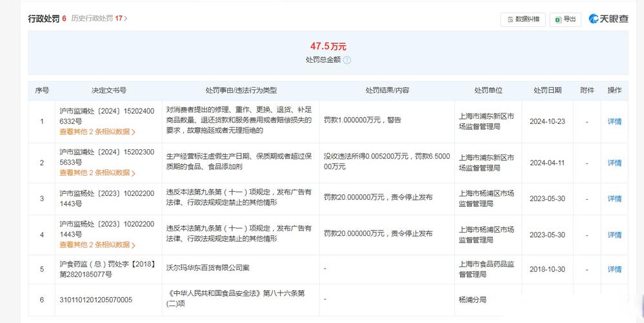Click the 处罚事由/违法行为类型 column header
The image size is (644, 323).
click(x=241, y=90)
